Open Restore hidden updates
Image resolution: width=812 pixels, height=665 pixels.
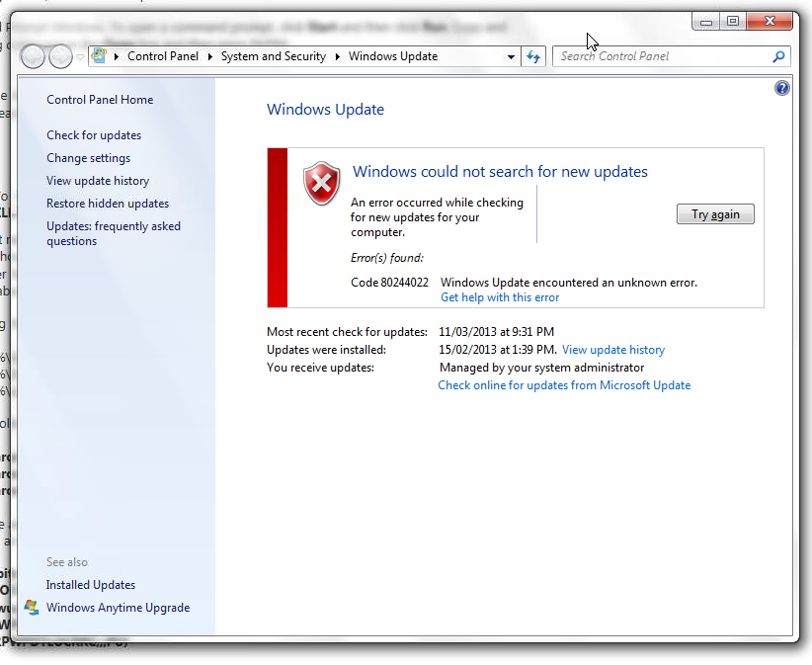point(108,204)
